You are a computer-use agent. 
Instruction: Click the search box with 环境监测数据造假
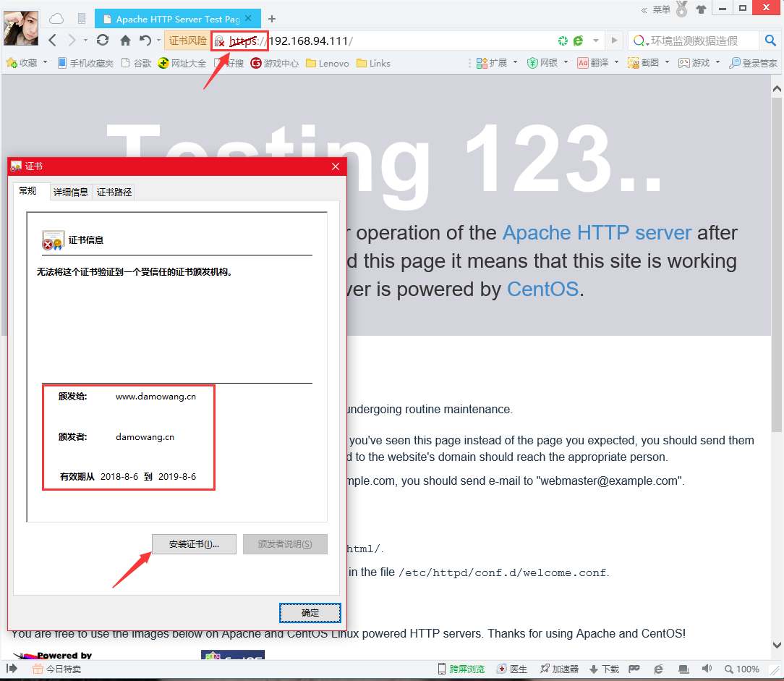tap(692, 41)
